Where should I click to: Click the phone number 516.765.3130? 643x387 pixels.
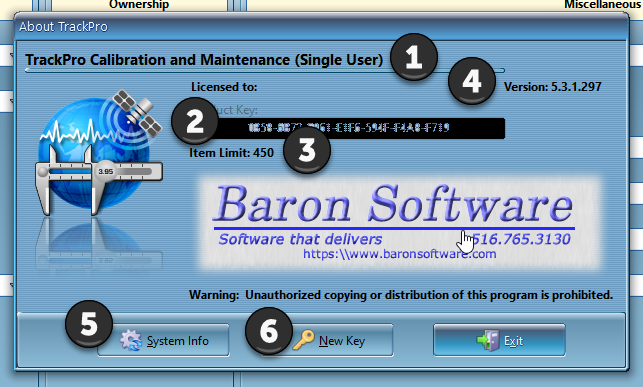point(521,239)
